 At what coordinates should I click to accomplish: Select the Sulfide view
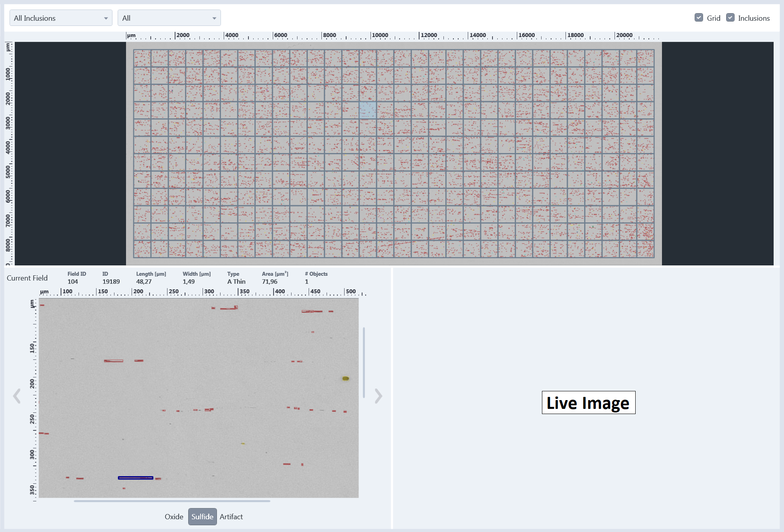click(x=202, y=516)
